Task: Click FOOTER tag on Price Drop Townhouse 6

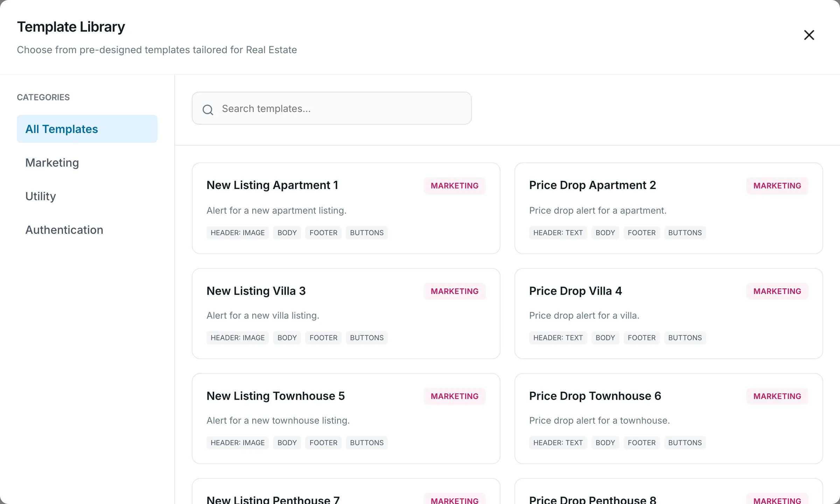Action: (x=642, y=443)
